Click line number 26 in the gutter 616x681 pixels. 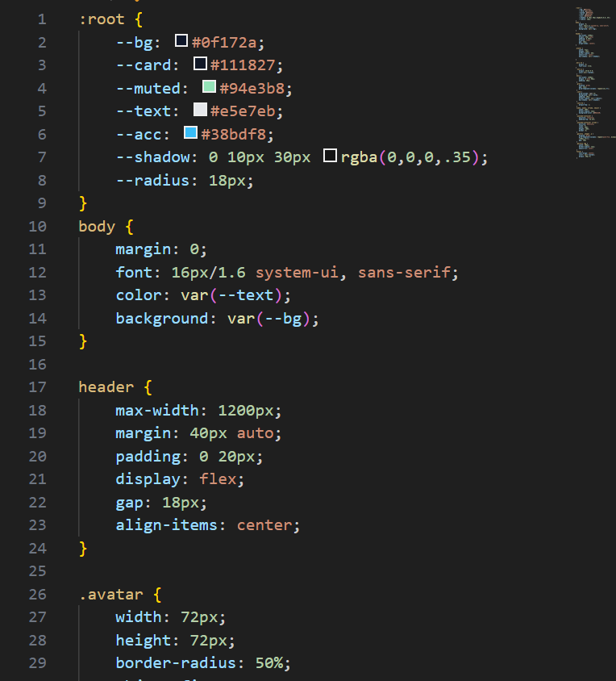pyautogui.click(x=38, y=595)
